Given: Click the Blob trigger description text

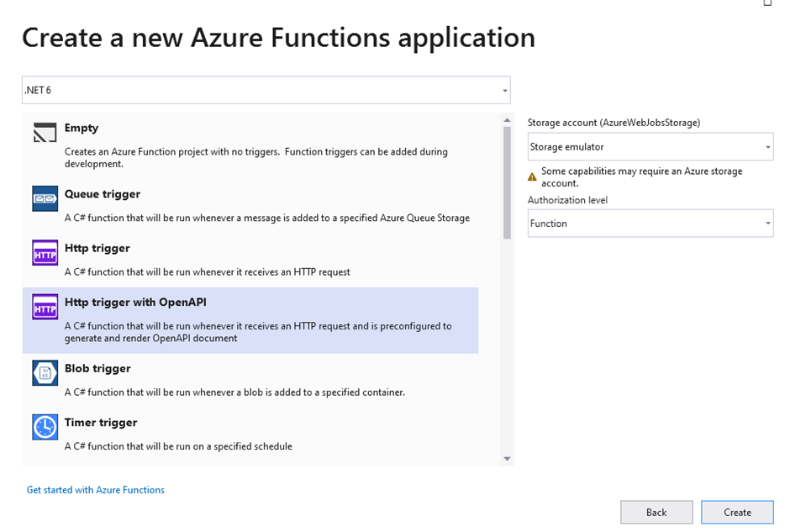Looking at the screenshot, I should [234, 392].
